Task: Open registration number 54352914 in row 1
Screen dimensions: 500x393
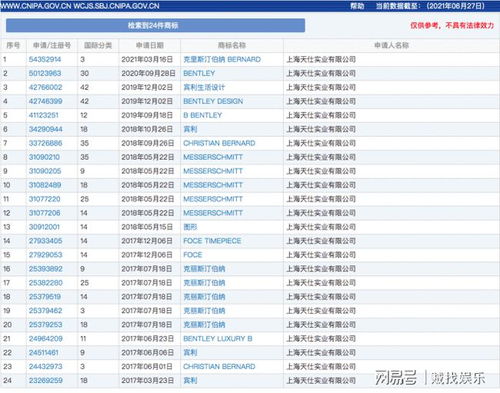Action: click(45, 59)
